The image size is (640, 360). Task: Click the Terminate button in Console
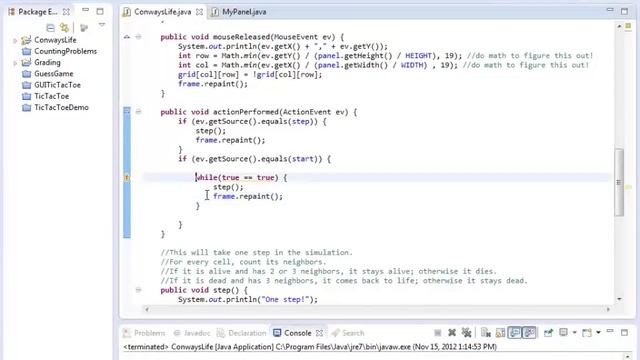tap(438, 333)
